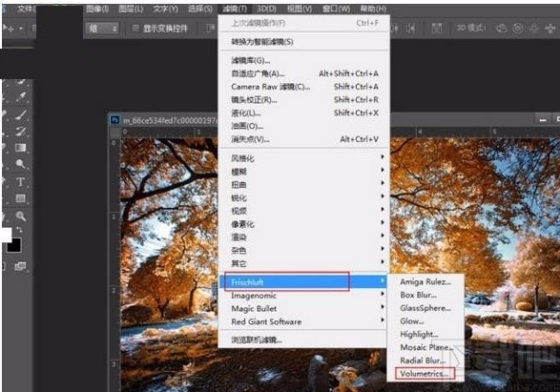Image resolution: width=560 pixels, height=392 pixels.
Task: Select the Brush tool
Action: pyautogui.click(x=20, y=114)
